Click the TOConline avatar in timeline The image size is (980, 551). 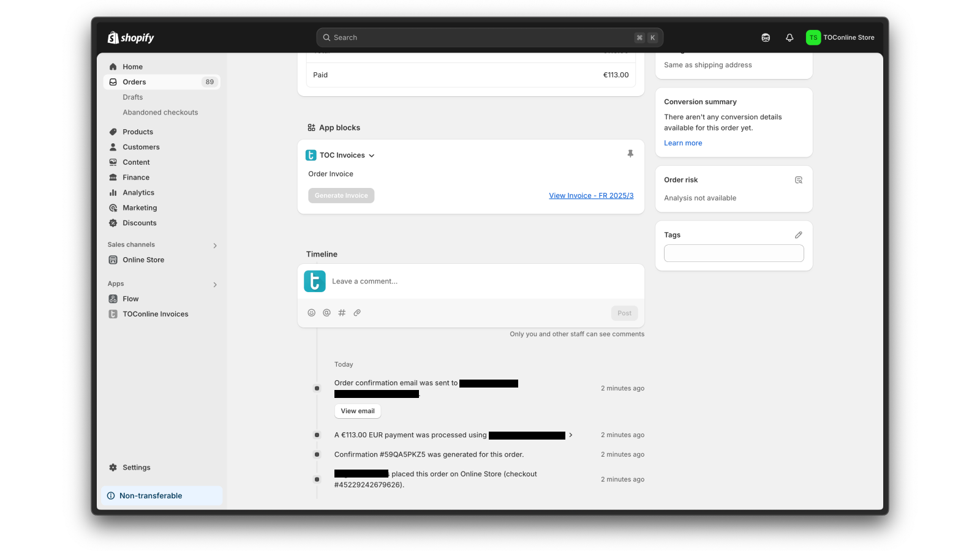pos(315,282)
